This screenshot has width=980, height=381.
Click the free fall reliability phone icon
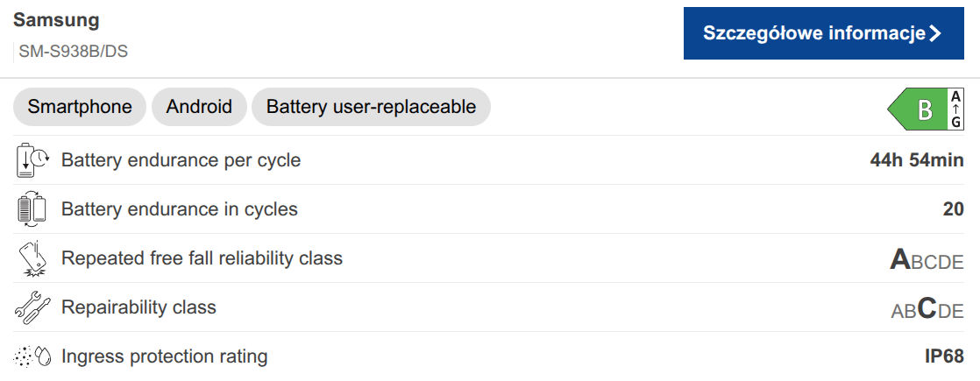(x=32, y=259)
